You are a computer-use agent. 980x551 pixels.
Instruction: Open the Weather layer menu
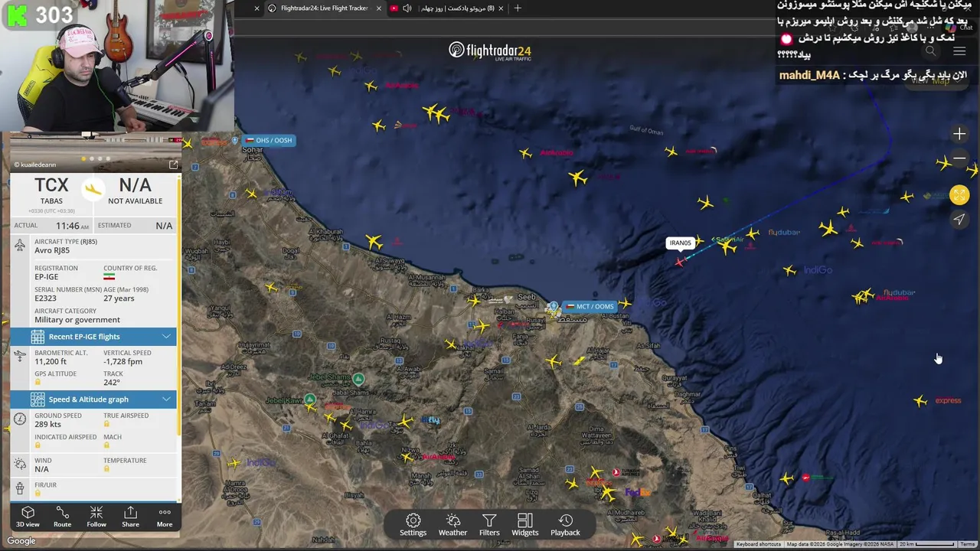452,525
